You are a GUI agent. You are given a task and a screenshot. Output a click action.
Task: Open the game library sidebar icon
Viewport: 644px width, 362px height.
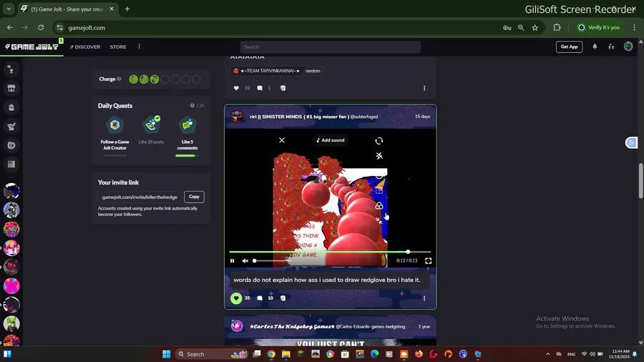pos(11,164)
